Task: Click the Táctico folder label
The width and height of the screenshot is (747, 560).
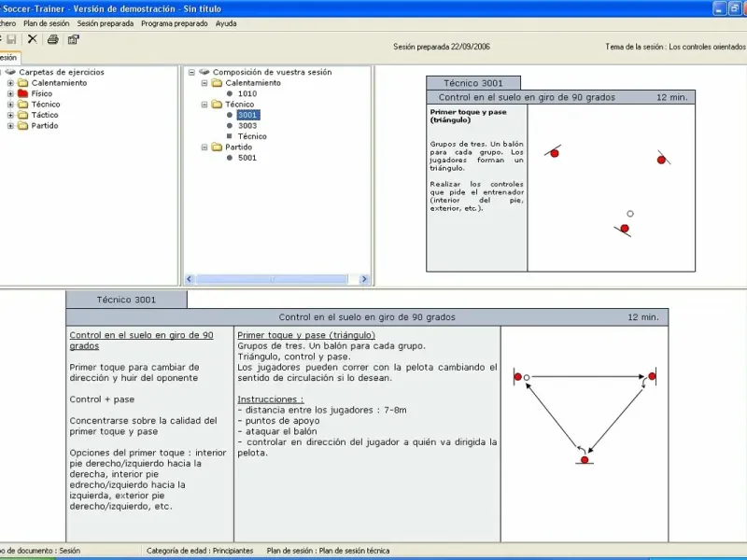Action: [x=45, y=115]
